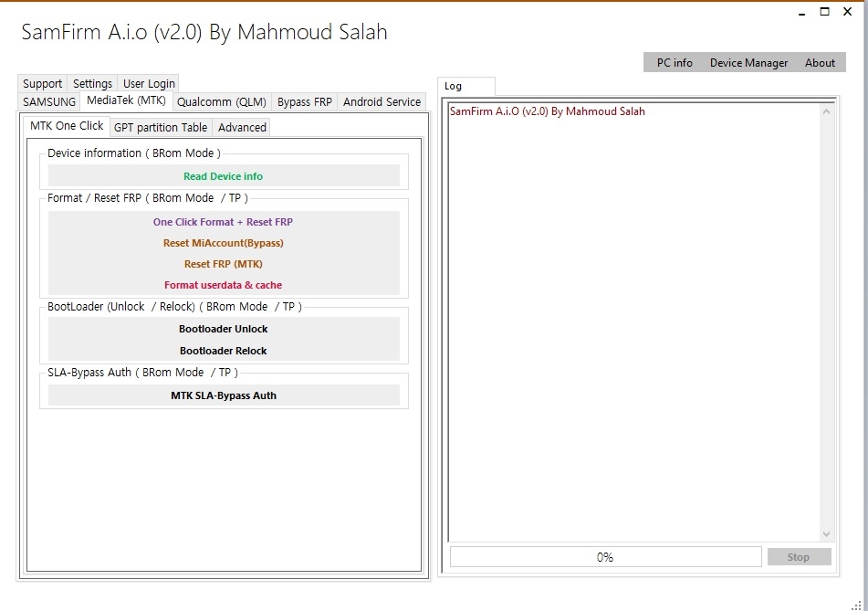This screenshot has width=868, height=611.
Task: Click the log line SamFirm A.i.O (v2.0)
Action: click(548, 111)
